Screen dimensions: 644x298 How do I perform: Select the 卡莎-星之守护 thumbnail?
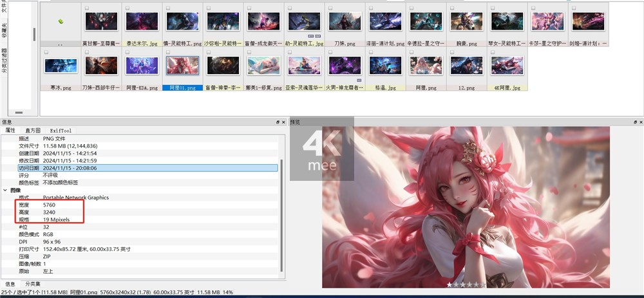coord(548,21)
